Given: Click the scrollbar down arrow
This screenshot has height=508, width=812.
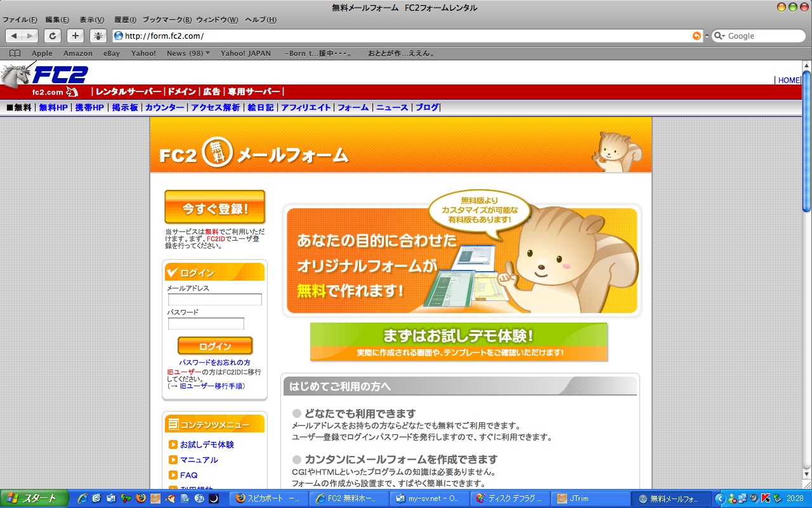Looking at the screenshot, I should pos(806,474).
